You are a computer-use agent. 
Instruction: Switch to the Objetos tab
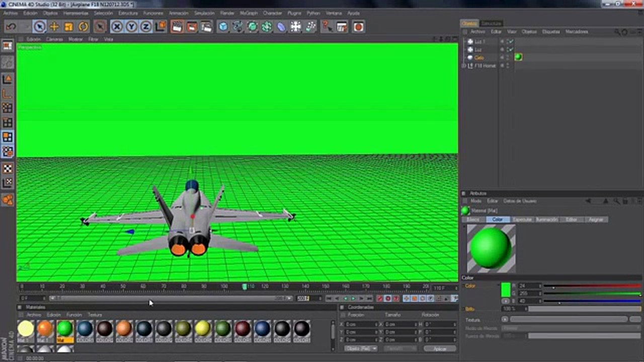click(x=469, y=24)
